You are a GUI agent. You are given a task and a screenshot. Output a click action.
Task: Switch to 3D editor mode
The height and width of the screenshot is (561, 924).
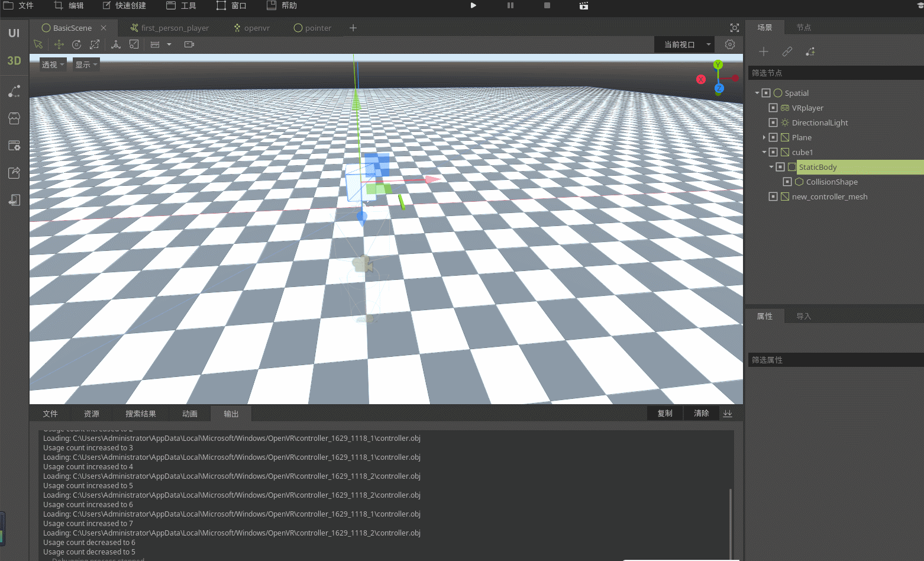pos(14,60)
